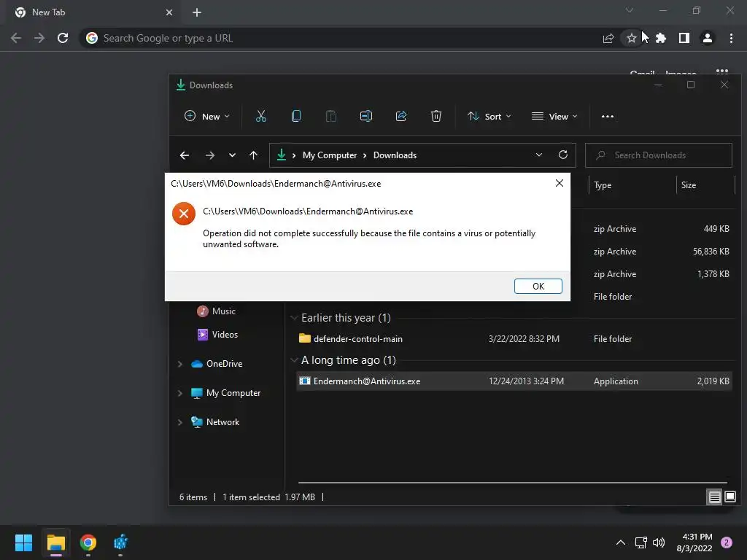Select Network in navigation pane
The width and height of the screenshot is (747, 560).
click(x=215, y=422)
